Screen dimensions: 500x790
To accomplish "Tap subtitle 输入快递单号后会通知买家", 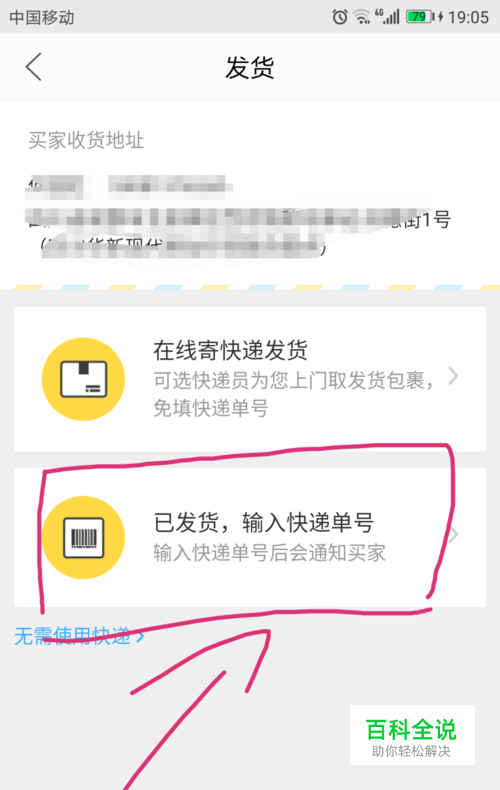I will [270, 553].
